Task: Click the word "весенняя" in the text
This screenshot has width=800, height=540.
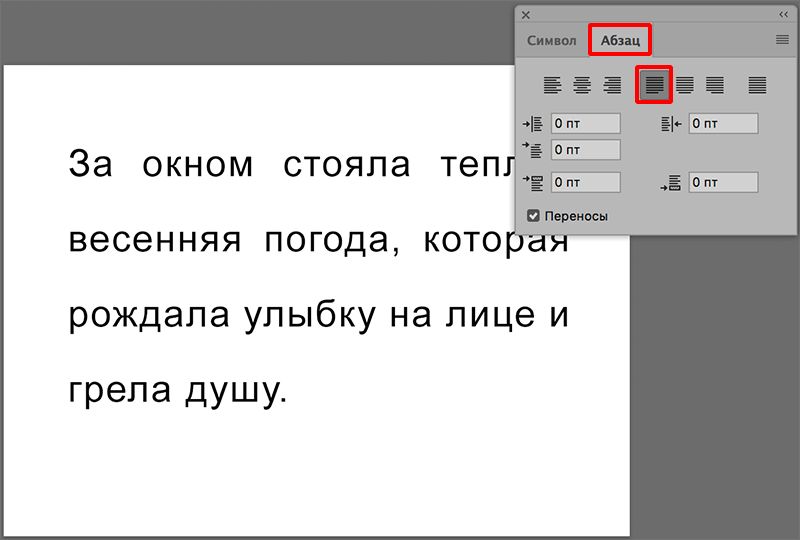Action: tap(155, 240)
